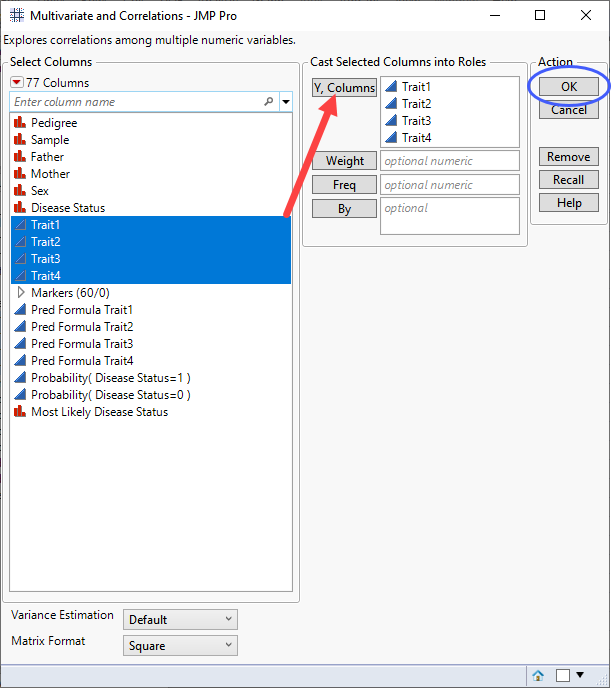Click continuous icon beside Pred Formula Trait3

tap(20, 344)
